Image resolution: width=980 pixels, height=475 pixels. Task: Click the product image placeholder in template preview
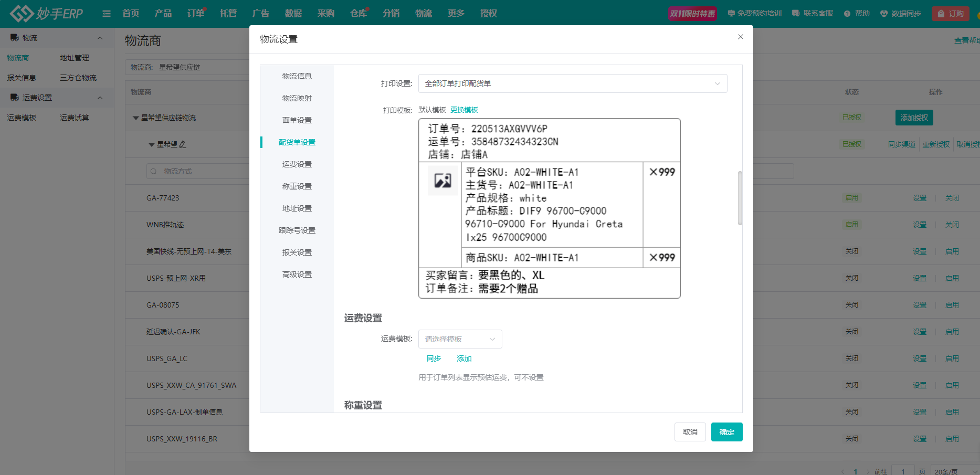tap(442, 181)
